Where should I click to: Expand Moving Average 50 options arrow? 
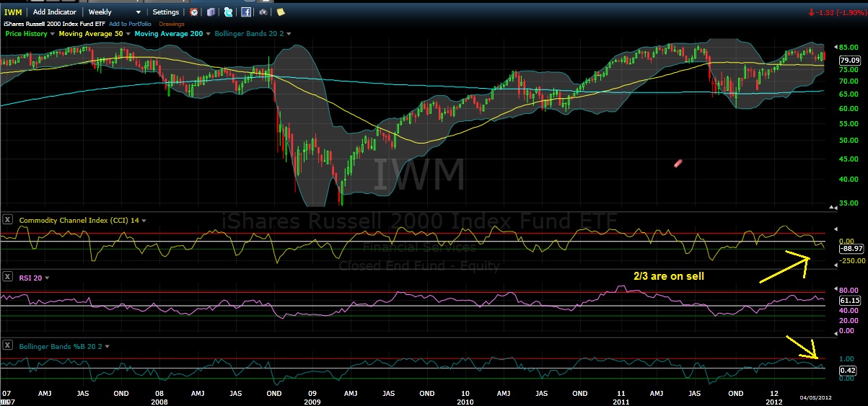click(x=128, y=34)
